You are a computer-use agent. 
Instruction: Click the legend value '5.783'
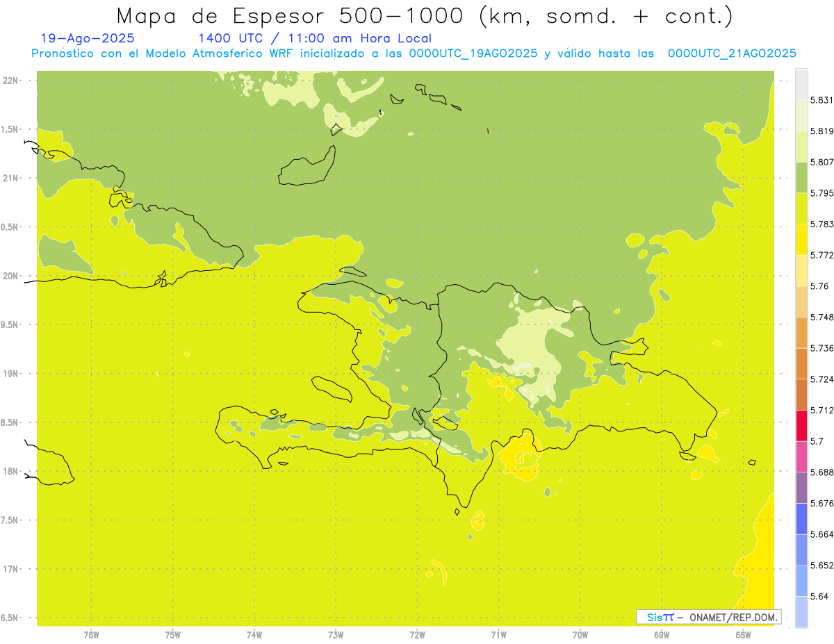coord(821,224)
